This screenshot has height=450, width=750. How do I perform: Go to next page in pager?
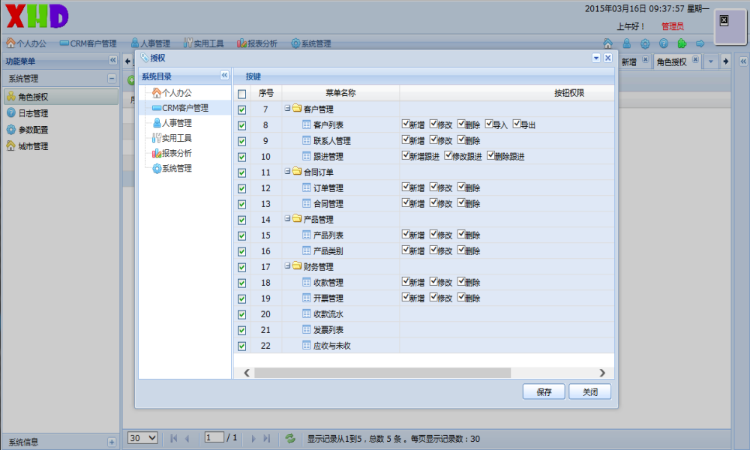pyautogui.click(x=254, y=438)
